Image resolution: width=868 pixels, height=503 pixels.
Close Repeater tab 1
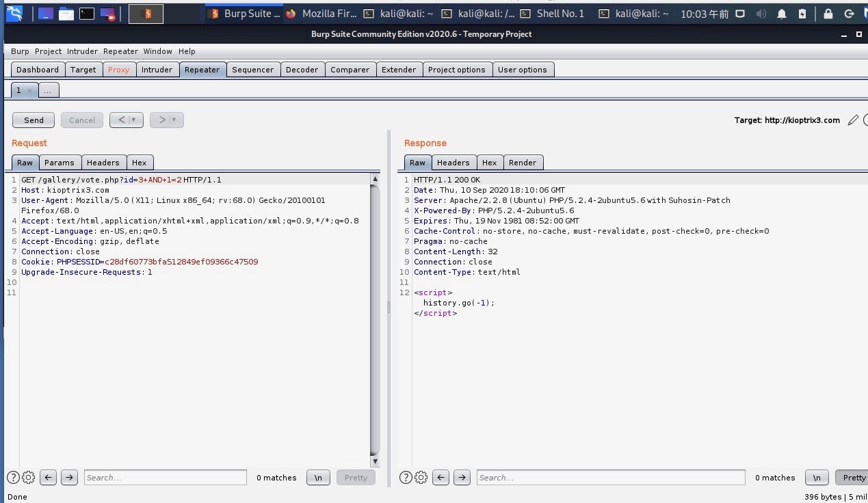pyautogui.click(x=29, y=91)
